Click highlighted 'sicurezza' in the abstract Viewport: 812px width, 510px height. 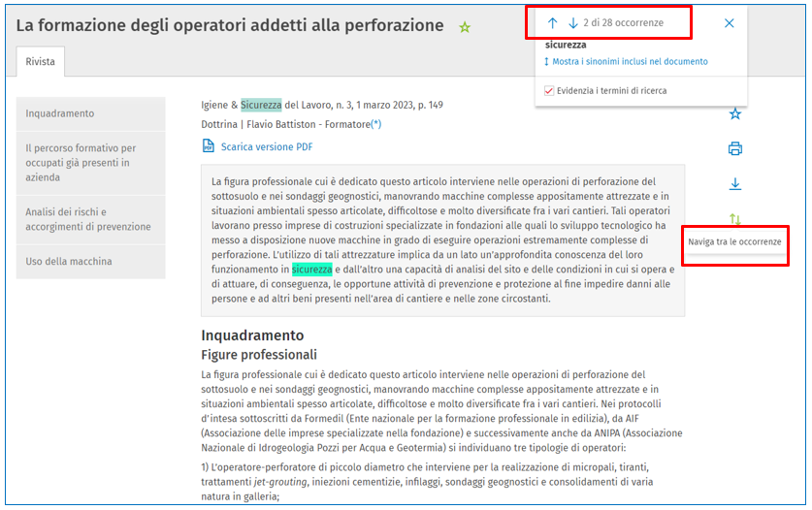[311, 269]
